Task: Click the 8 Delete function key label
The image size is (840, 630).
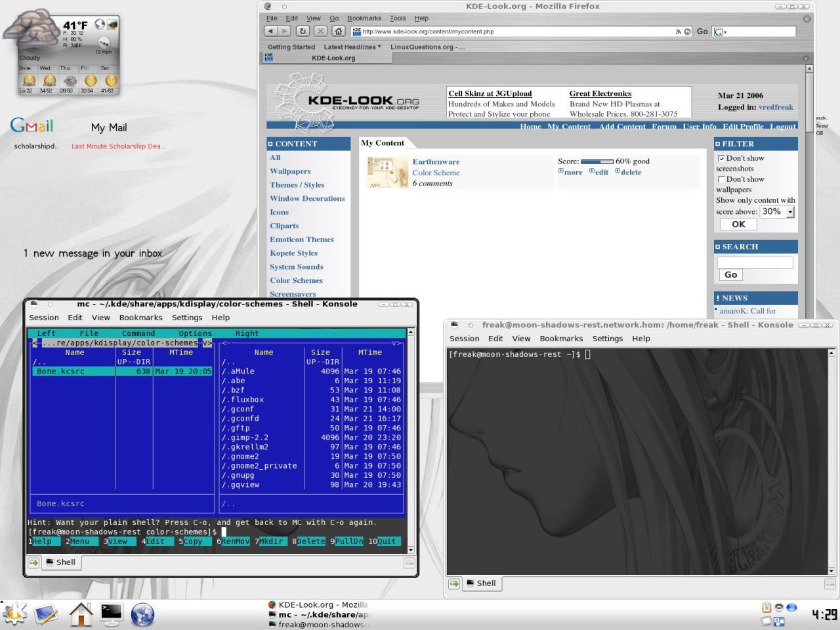Action: pos(308,541)
